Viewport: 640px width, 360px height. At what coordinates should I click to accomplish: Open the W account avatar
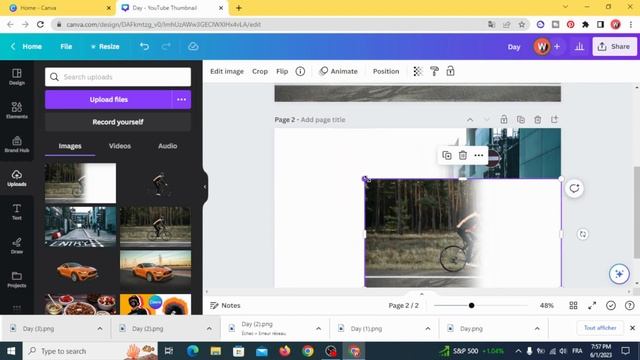click(x=542, y=47)
